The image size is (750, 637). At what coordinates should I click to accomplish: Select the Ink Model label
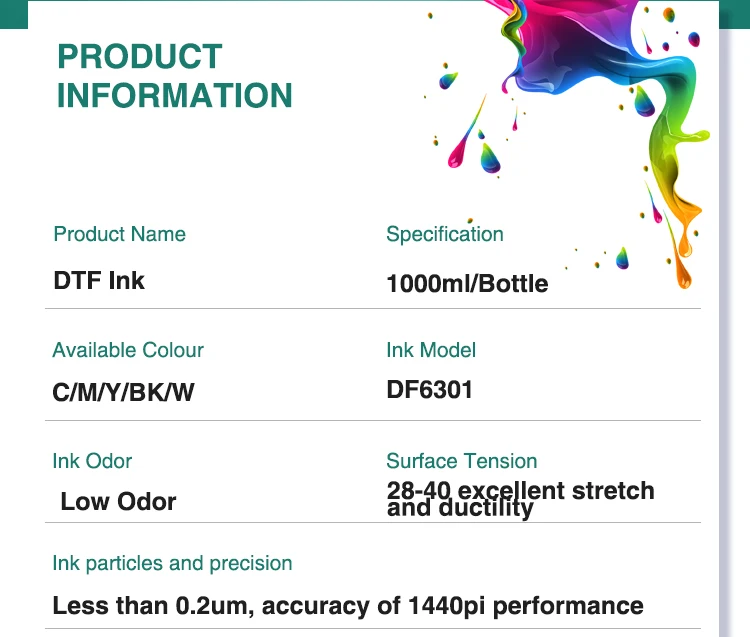(x=430, y=350)
